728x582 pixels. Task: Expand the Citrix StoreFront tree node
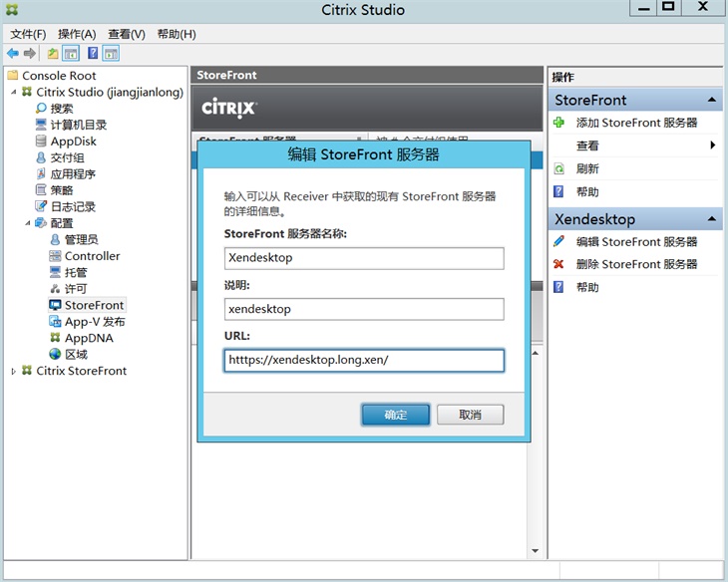pyautogui.click(x=14, y=371)
